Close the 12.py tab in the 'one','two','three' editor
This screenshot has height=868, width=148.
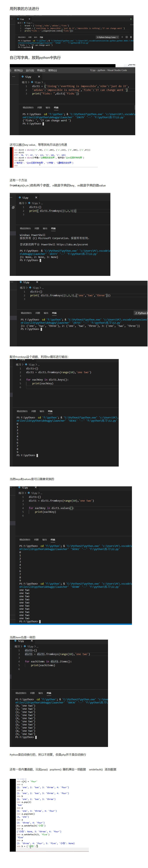click(37, 282)
